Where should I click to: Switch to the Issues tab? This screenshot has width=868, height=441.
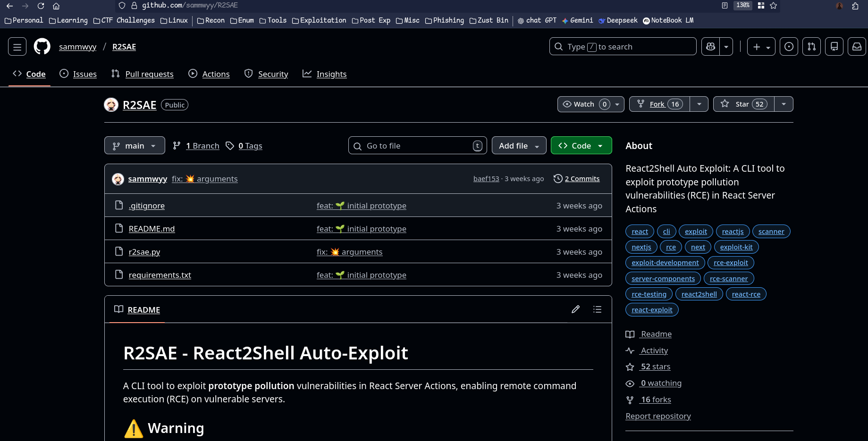78,74
